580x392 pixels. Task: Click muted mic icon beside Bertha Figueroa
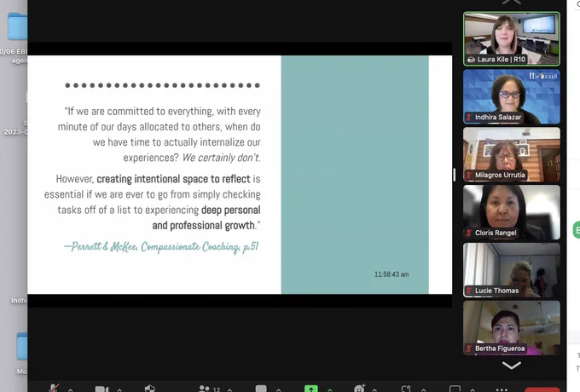pyautogui.click(x=468, y=349)
